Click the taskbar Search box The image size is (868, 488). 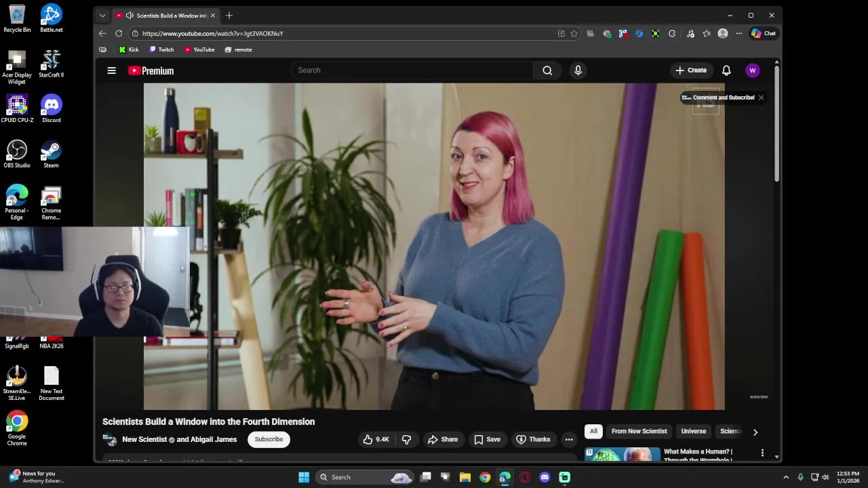click(366, 477)
